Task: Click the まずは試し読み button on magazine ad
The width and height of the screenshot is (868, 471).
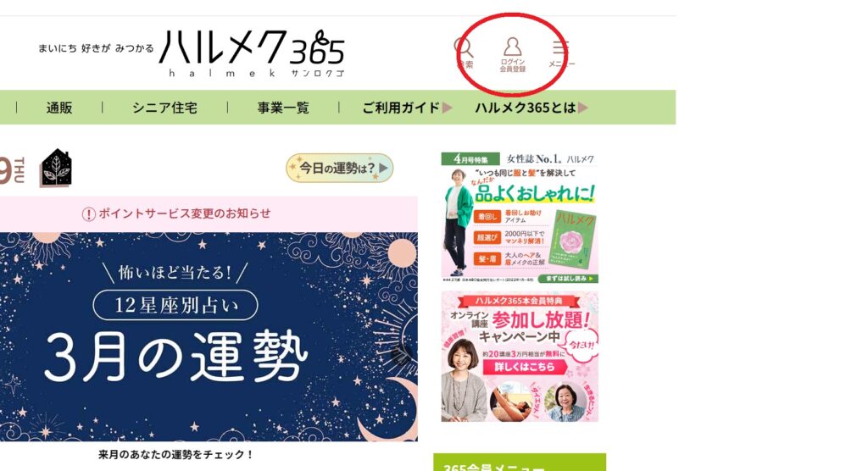Action: coord(569,279)
